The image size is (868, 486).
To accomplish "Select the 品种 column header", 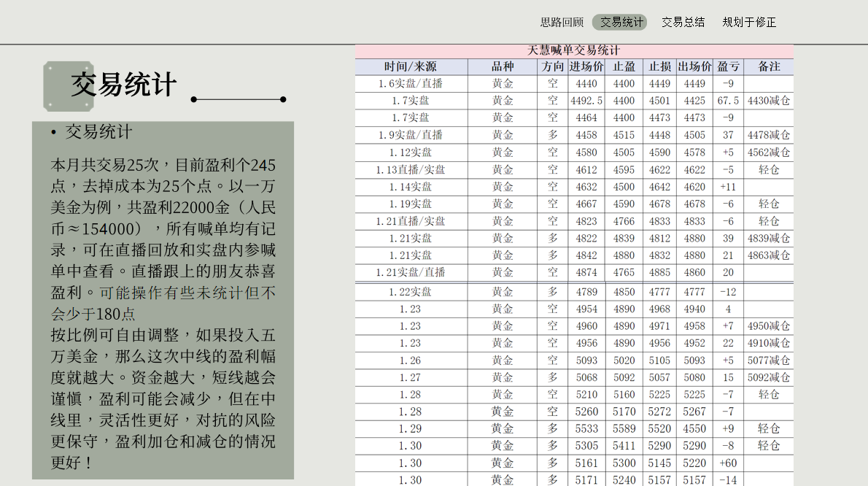I will [x=503, y=66].
